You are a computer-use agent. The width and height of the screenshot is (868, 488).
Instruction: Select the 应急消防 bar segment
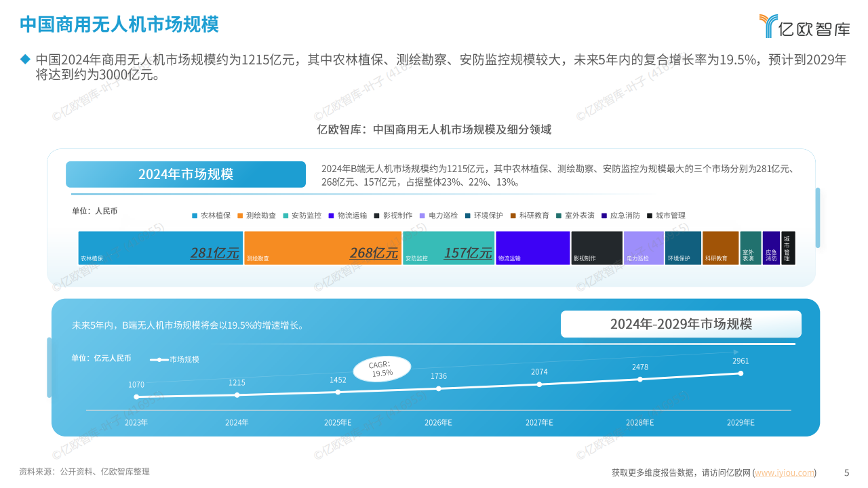point(772,248)
